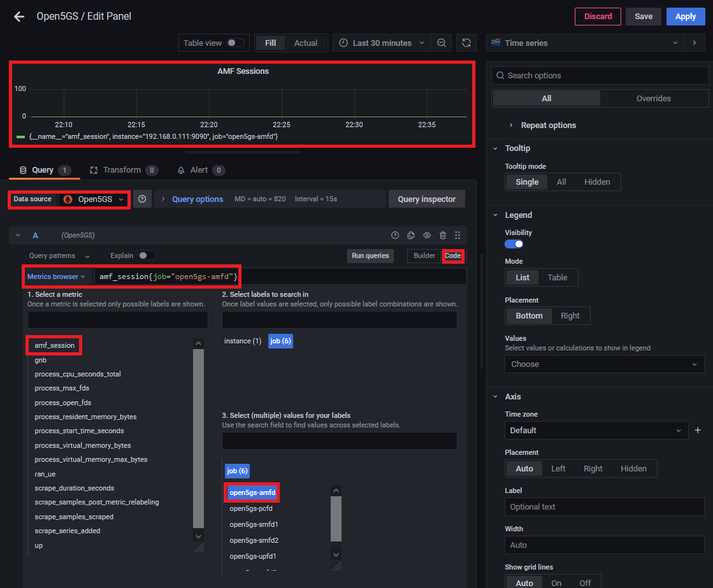Click the Save button
This screenshot has width=713, height=588.
[643, 17]
